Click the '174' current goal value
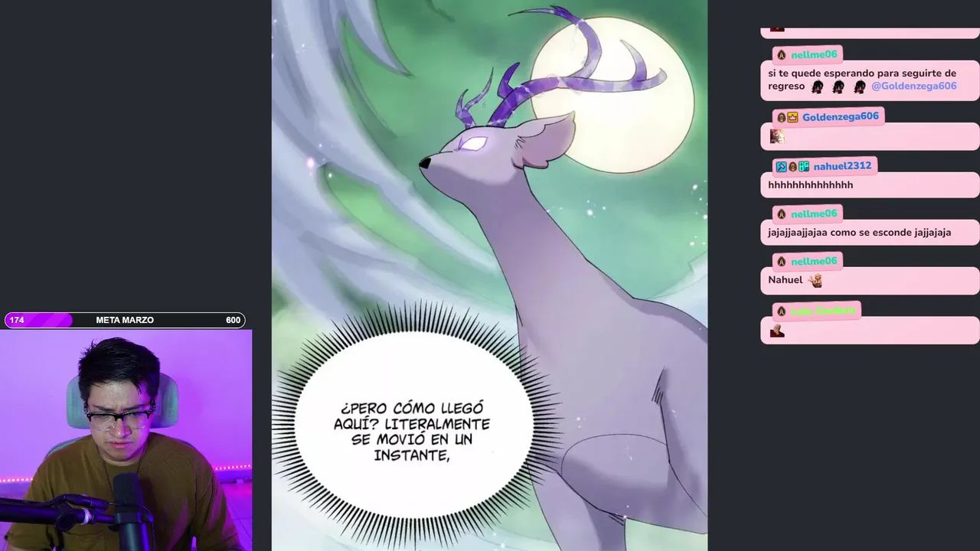The image size is (980, 551). click(17, 320)
